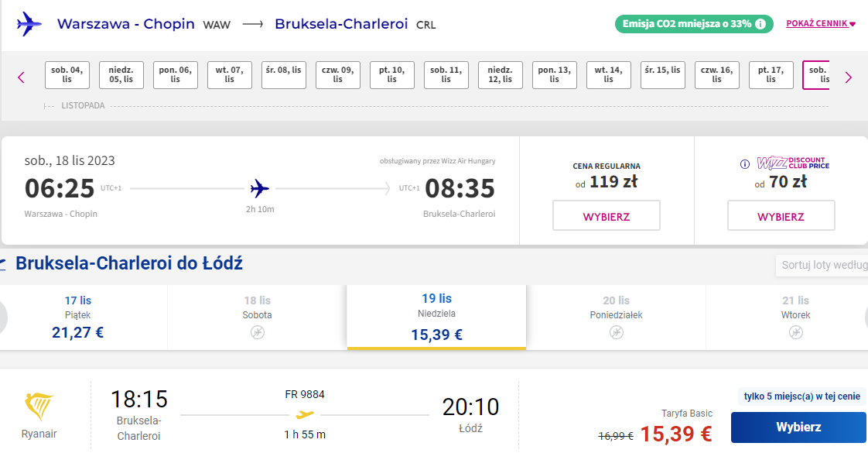Click the blue Ryanair Wybierz button
This screenshot has width=868, height=460.
click(798, 427)
